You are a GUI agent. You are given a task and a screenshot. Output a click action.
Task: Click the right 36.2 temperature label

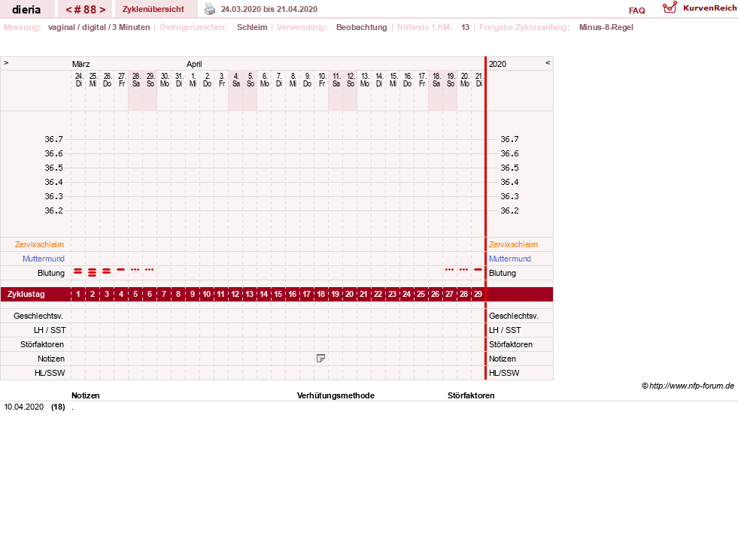[x=509, y=210]
